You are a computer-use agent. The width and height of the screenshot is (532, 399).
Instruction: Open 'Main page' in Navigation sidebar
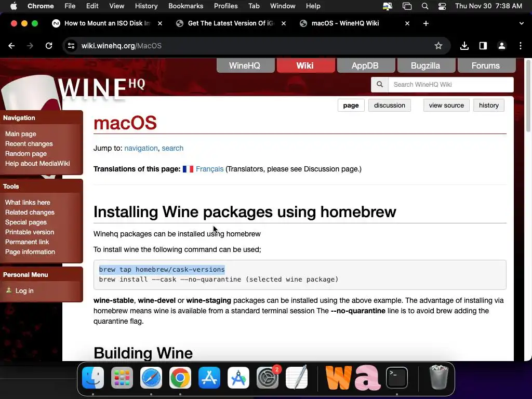[x=20, y=134]
